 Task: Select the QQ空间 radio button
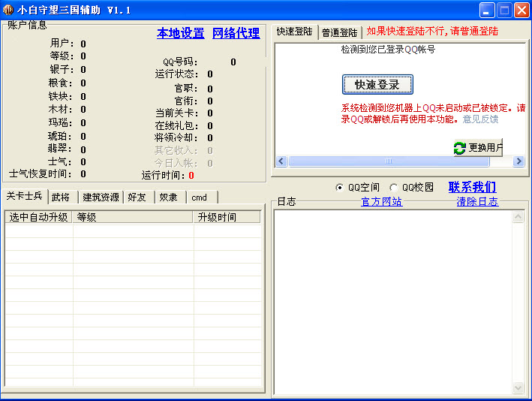pyautogui.click(x=358, y=188)
